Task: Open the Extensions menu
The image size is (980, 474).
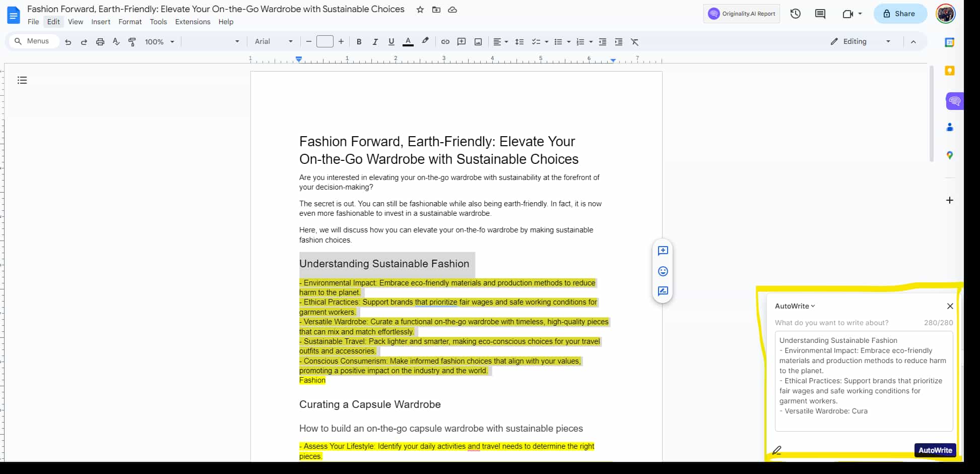Action: pos(192,22)
